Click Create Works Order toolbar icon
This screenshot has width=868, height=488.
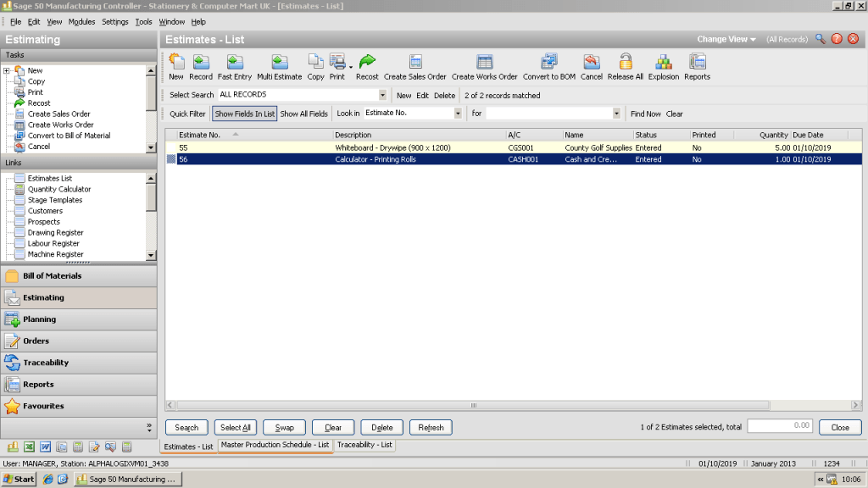click(484, 68)
